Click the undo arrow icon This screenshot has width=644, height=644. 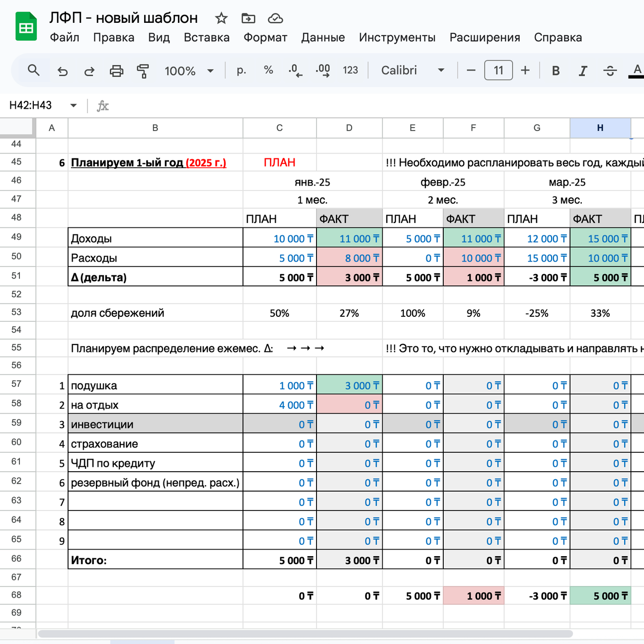[63, 71]
